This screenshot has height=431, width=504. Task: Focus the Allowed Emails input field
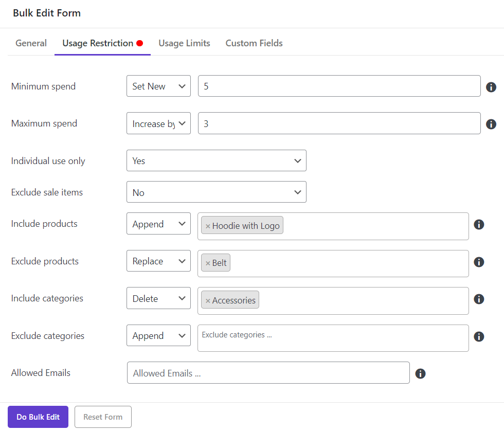[268, 373]
